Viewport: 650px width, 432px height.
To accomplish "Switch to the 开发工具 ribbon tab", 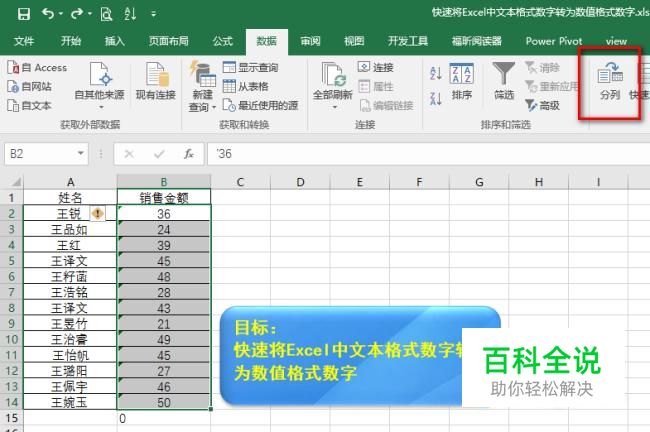I will [408, 41].
